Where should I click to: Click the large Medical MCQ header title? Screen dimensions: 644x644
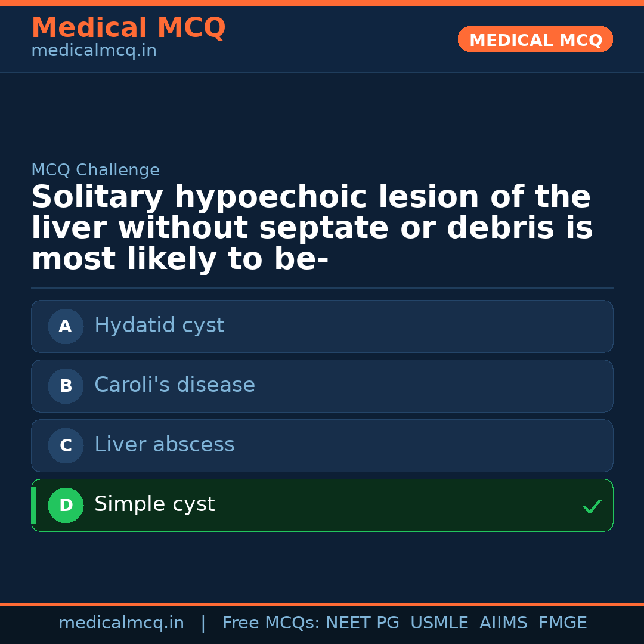click(x=128, y=28)
